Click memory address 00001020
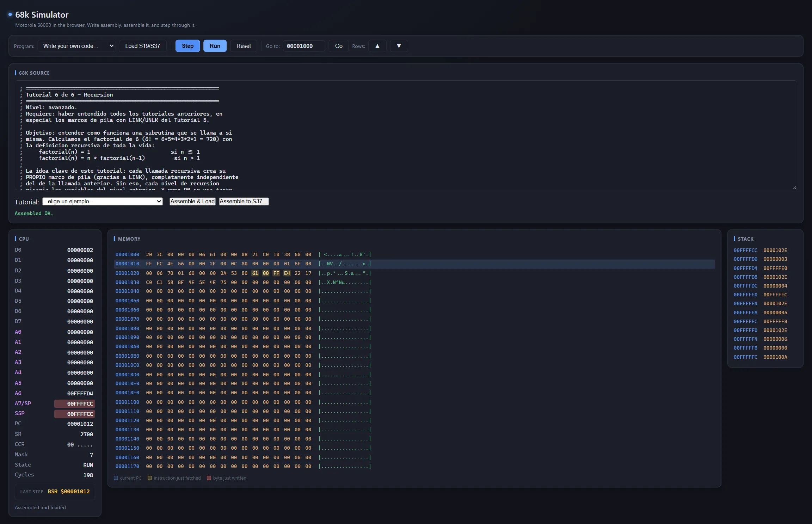The height and width of the screenshot is (524, 812). point(127,273)
